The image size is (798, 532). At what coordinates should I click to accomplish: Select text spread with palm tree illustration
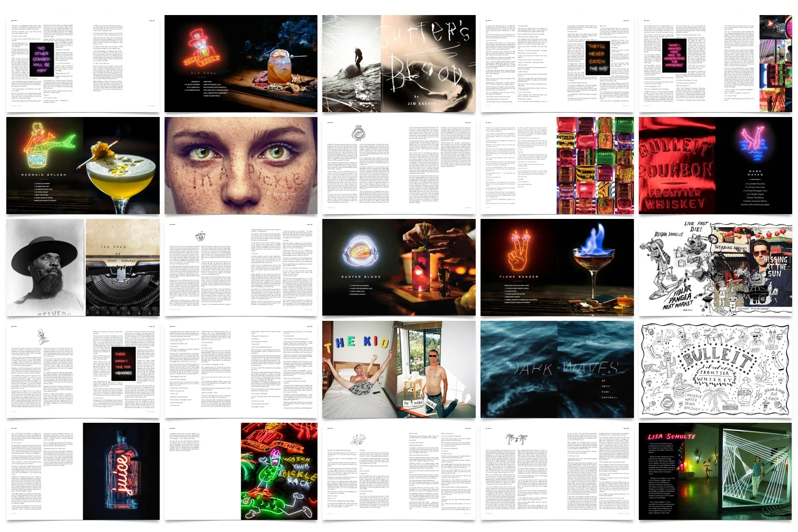(557, 471)
